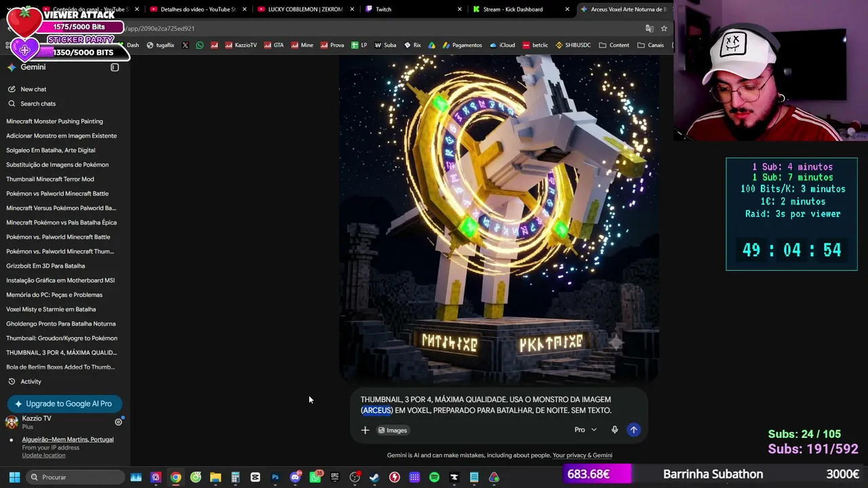
Task: Open the SHIBUSDC bookmark
Action: (573, 45)
